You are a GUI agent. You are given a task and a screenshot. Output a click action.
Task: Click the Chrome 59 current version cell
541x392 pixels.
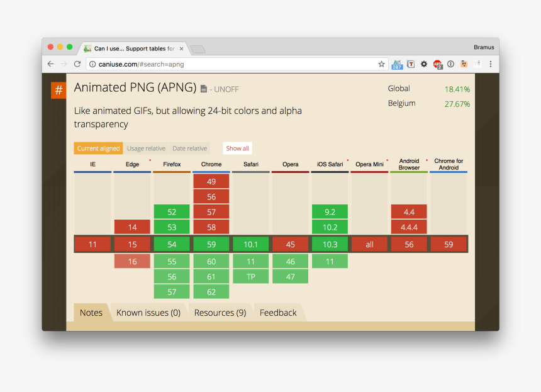click(x=211, y=244)
